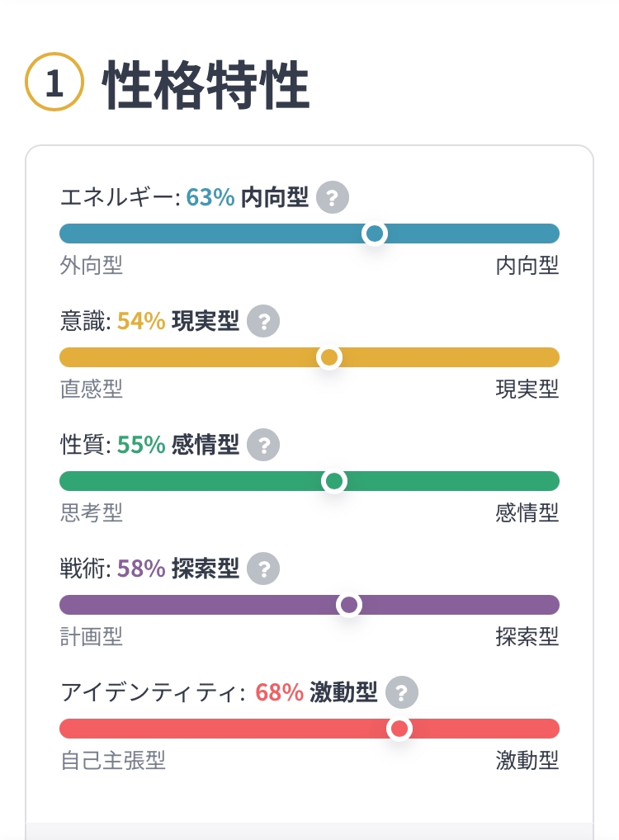The image size is (619, 840).
Task: Open help icon beside 戦術 探索型
Action: coord(263,569)
